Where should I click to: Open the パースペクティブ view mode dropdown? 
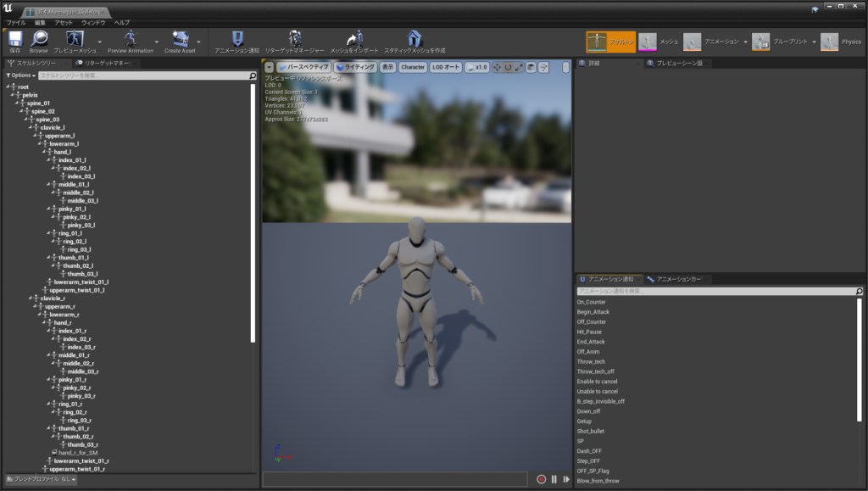(x=303, y=67)
